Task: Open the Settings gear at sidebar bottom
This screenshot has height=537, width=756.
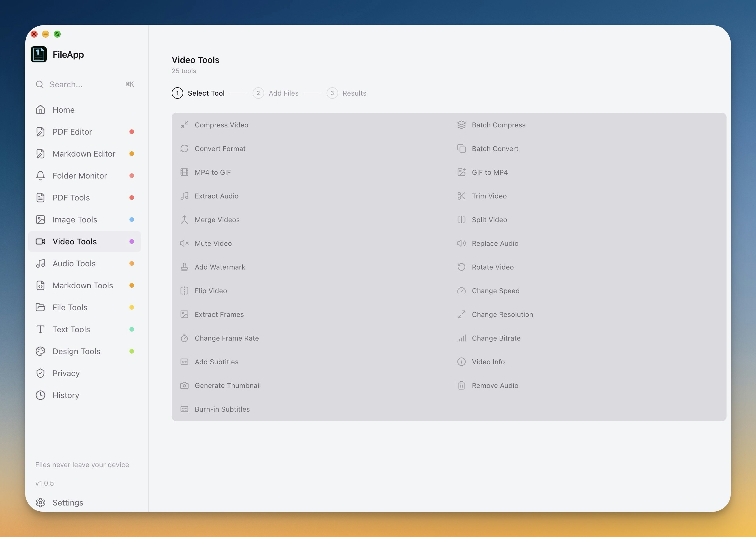Action: pyautogui.click(x=40, y=503)
